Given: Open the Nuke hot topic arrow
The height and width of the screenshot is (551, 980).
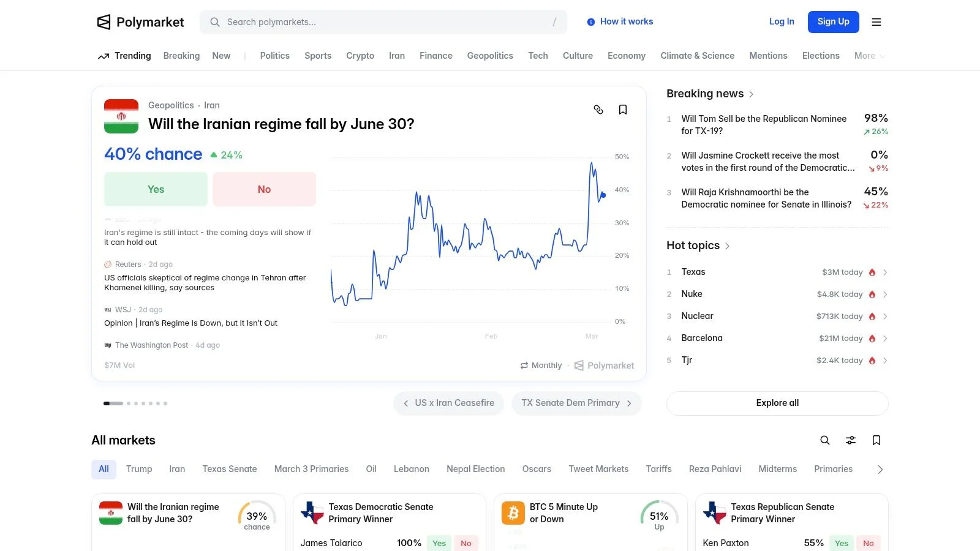Looking at the screenshot, I should click(x=885, y=294).
